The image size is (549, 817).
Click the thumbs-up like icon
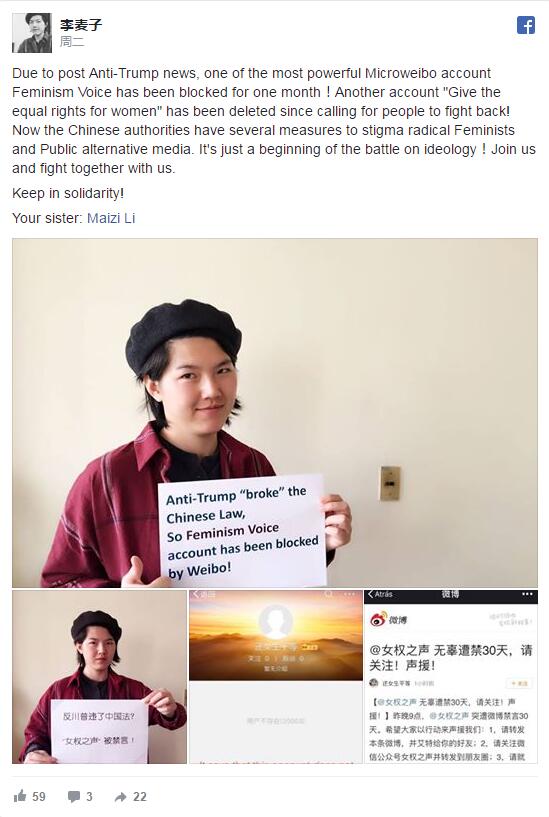point(20,796)
